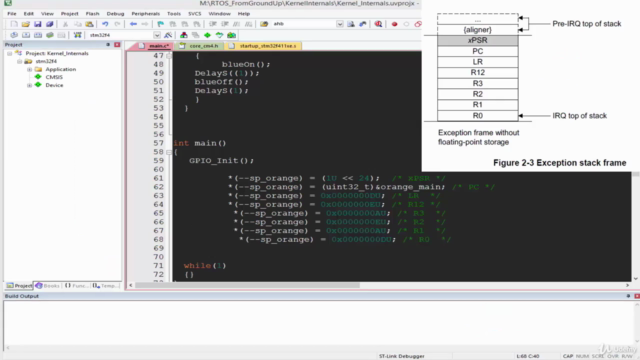This screenshot has height=360, width=640.
Task: Toggle the enable/disable breakpoint circle icon
Action: pyautogui.click(x=406, y=24)
